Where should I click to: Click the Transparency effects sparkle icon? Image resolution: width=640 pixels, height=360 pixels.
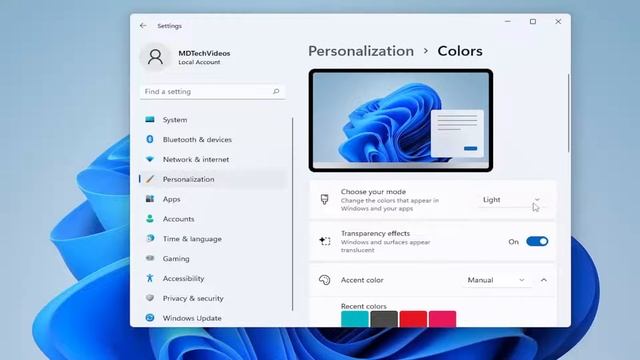325,241
